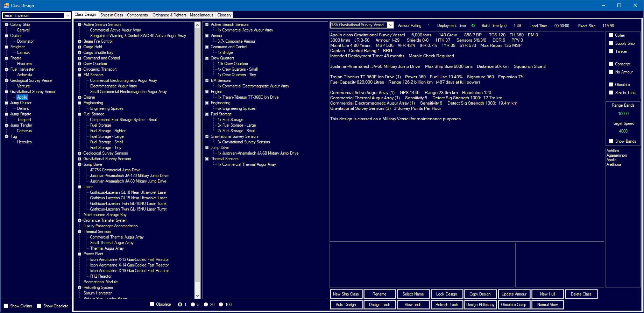Screen dimensions: 644x313
Task: Click Update Armour button
Action: coord(514,294)
